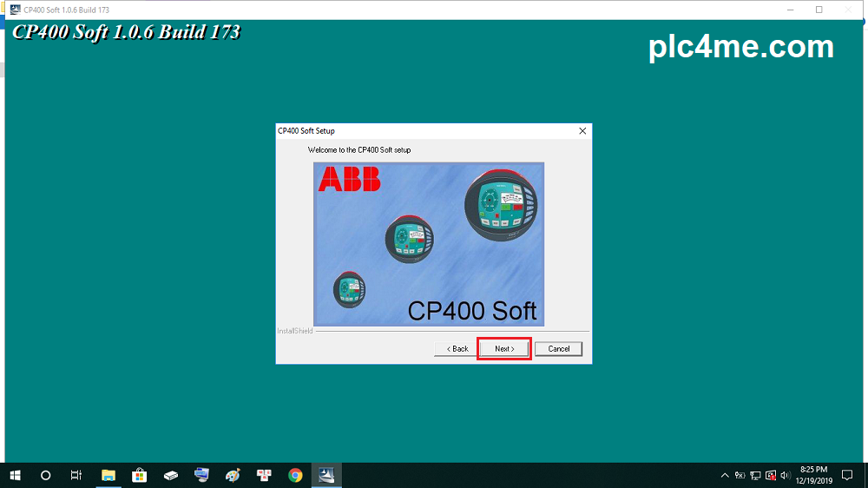Open the volume speaker icon in tray
The image size is (868, 488).
[x=785, y=475]
